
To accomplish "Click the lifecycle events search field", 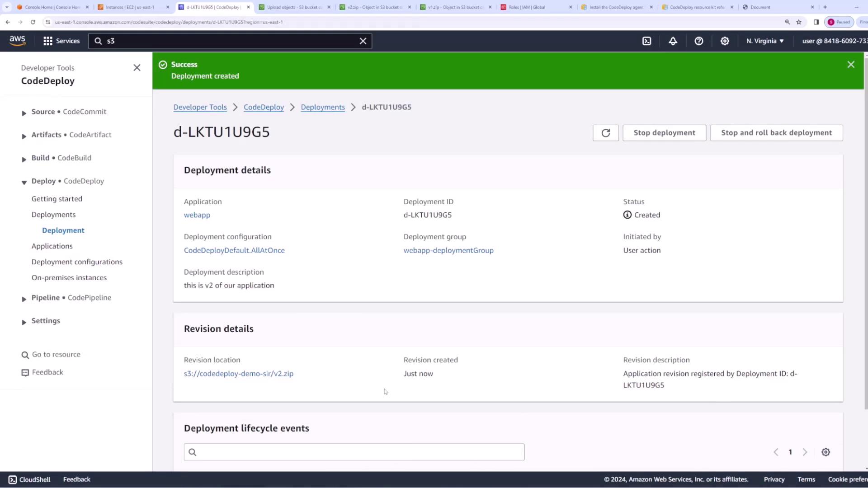I will tap(354, 452).
